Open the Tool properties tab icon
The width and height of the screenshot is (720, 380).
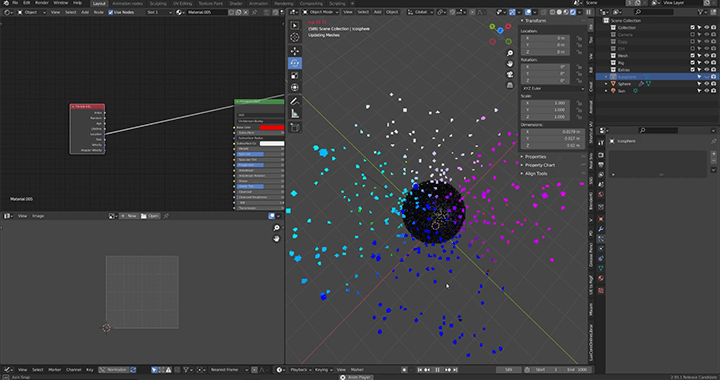(601, 143)
